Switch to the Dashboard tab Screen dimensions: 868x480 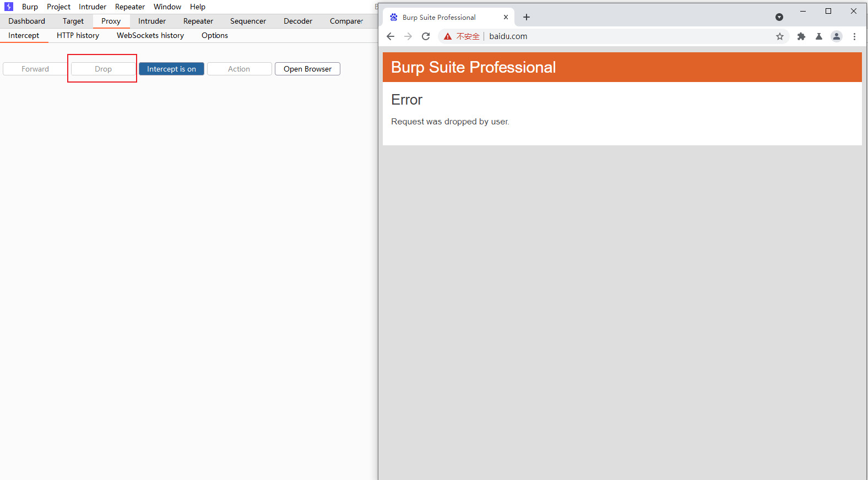tap(26, 21)
